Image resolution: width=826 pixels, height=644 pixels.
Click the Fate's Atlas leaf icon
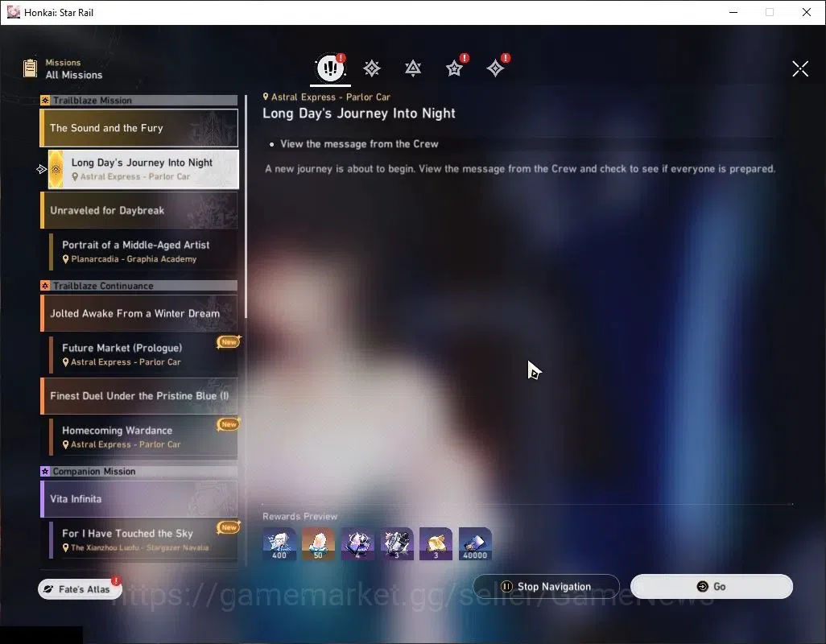pos(48,589)
